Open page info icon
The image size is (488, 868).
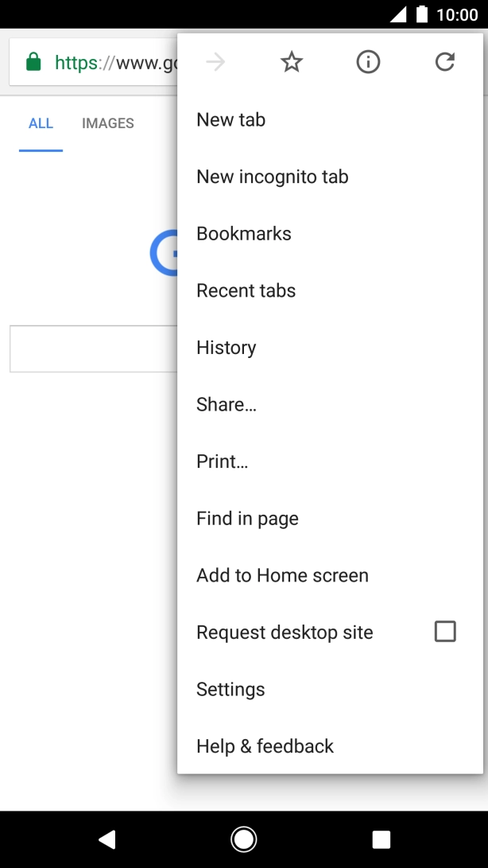(x=368, y=62)
